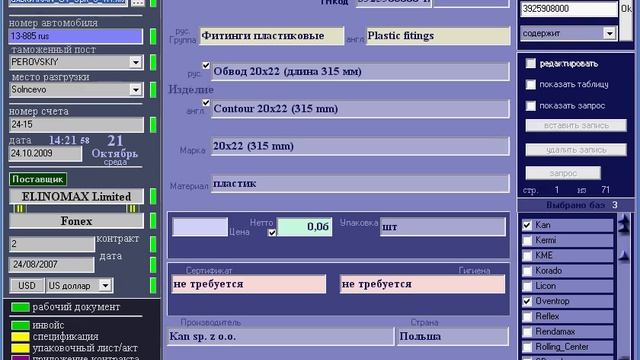The height and width of the screenshot is (360, 640).
Task: Click the green indicator beside Solncevo dropdown
Action: click(153, 90)
